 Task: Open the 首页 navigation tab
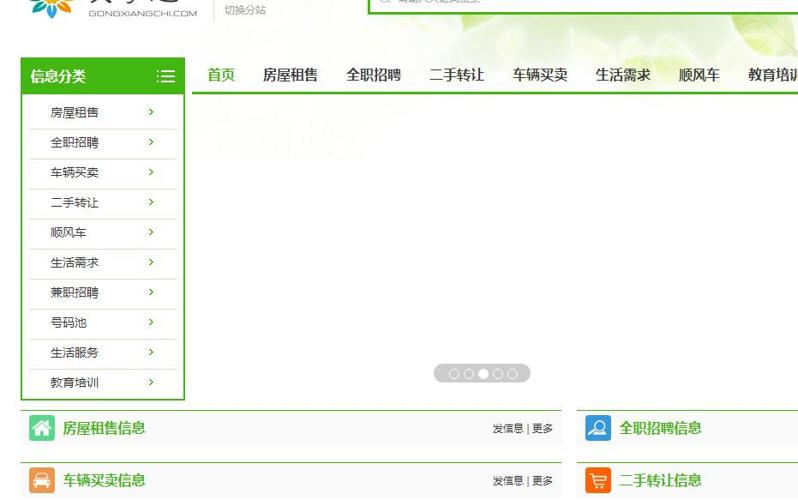tap(221, 75)
